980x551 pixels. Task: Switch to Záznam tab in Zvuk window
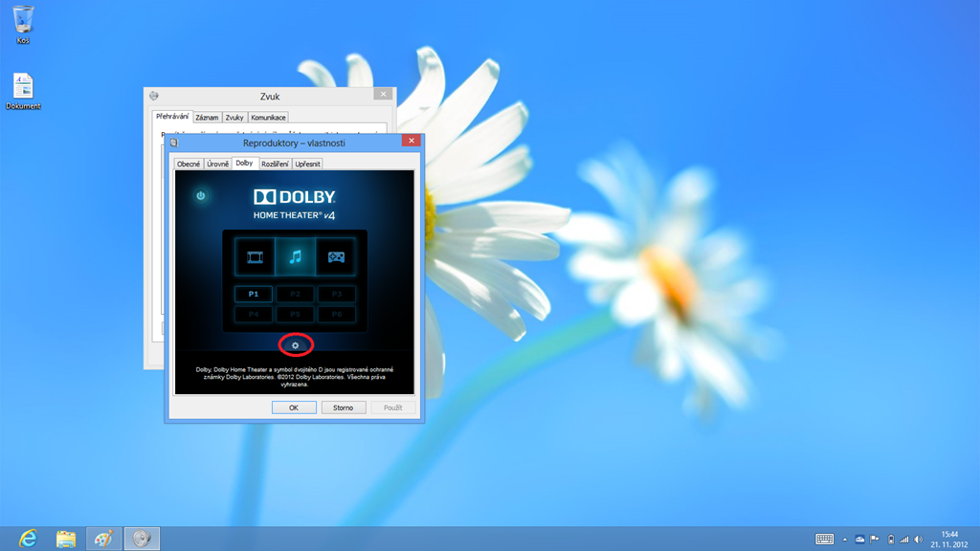(x=206, y=118)
